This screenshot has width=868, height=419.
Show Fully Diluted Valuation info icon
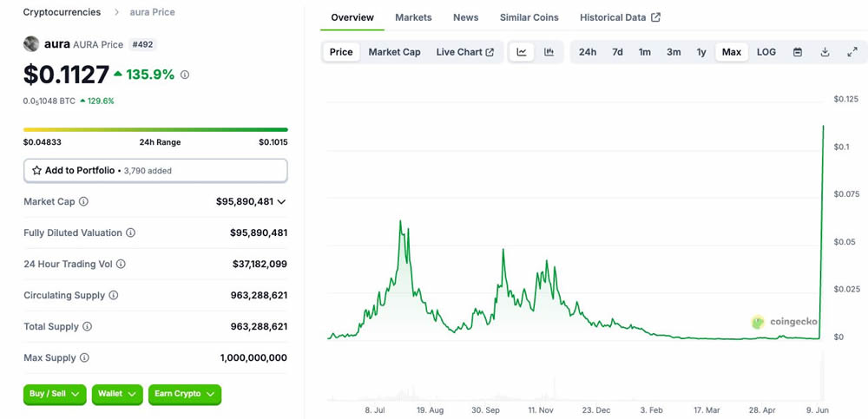point(131,233)
